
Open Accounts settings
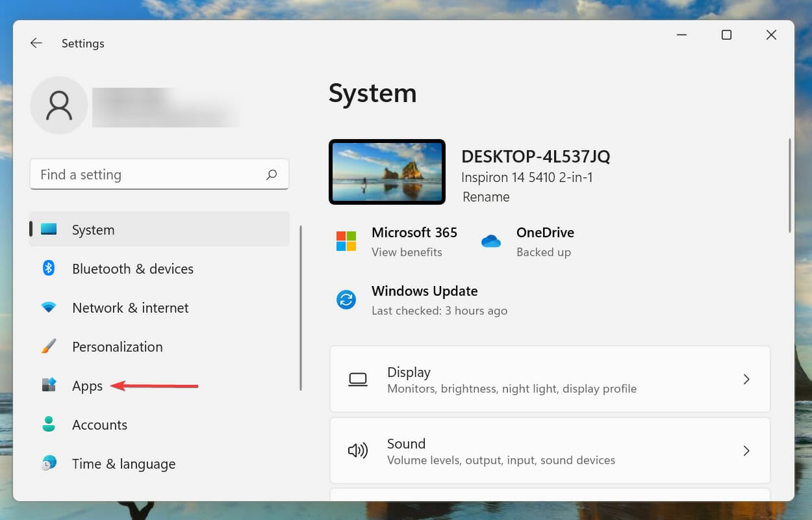[x=99, y=424]
